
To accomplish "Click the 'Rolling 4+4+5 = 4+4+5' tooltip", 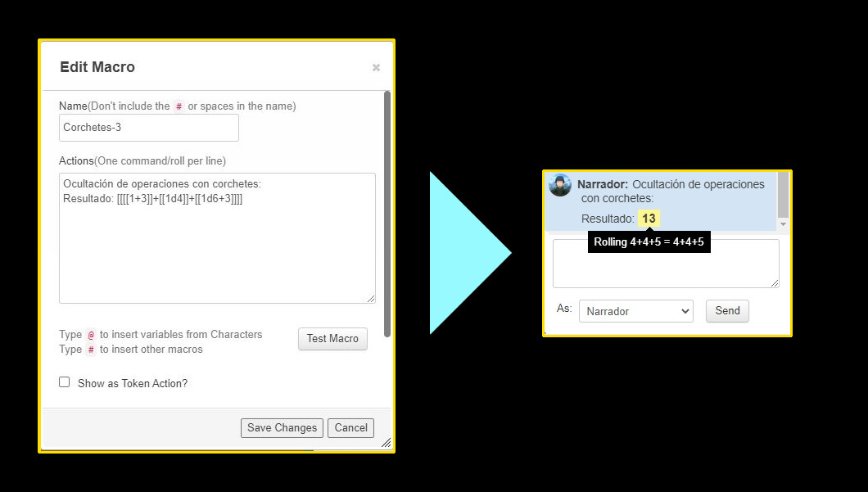I will (x=649, y=241).
